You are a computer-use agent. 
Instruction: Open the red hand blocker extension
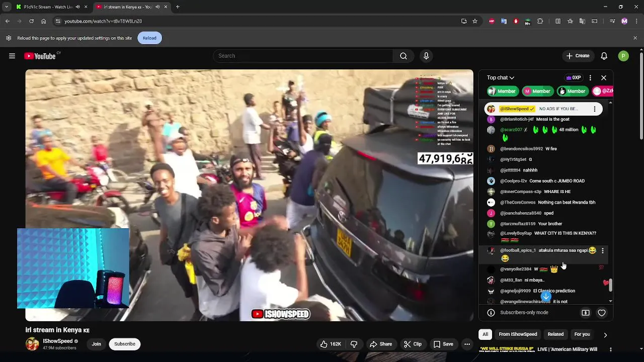(516, 21)
